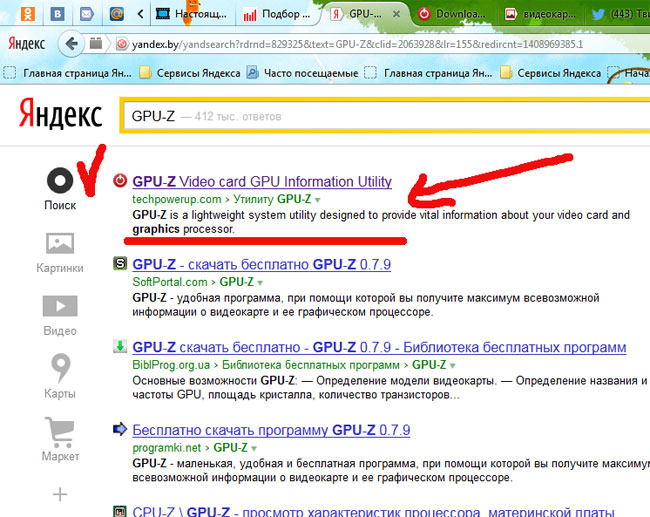Switch to the 'Подбор ...' tab
This screenshot has width=650, height=517.
click(x=277, y=15)
